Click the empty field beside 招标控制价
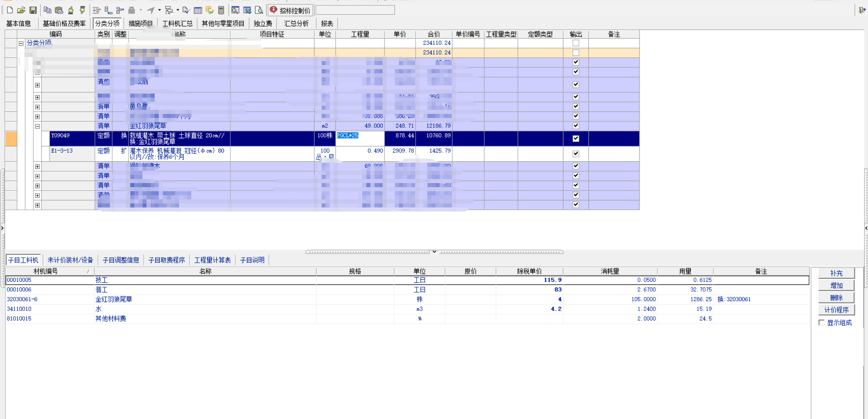The image size is (868, 419). click(355, 10)
